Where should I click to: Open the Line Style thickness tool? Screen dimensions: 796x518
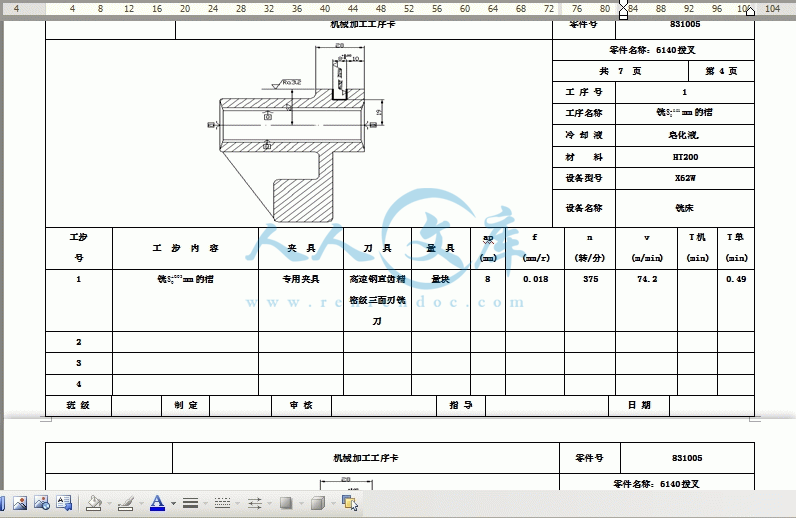pyautogui.click(x=190, y=503)
